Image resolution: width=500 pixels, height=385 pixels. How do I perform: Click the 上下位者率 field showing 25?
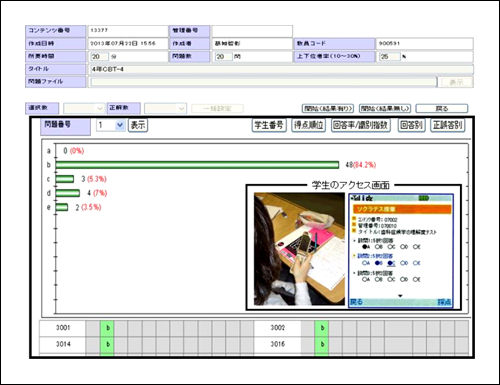point(389,57)
